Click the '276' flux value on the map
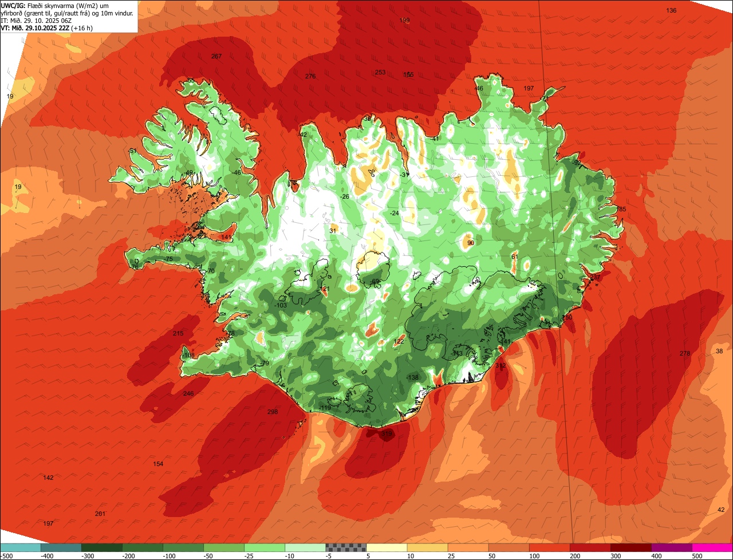Screen dimensions: 733x560 coord(310,76)
